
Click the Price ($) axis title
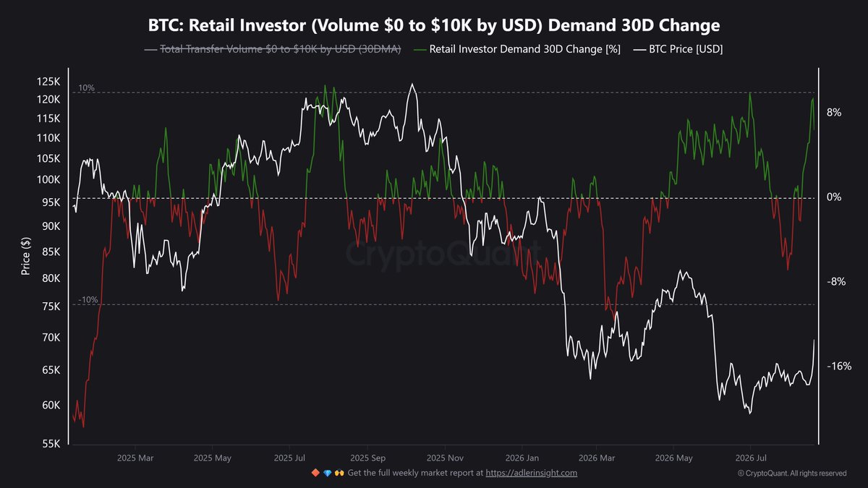[x=26, y=254]
